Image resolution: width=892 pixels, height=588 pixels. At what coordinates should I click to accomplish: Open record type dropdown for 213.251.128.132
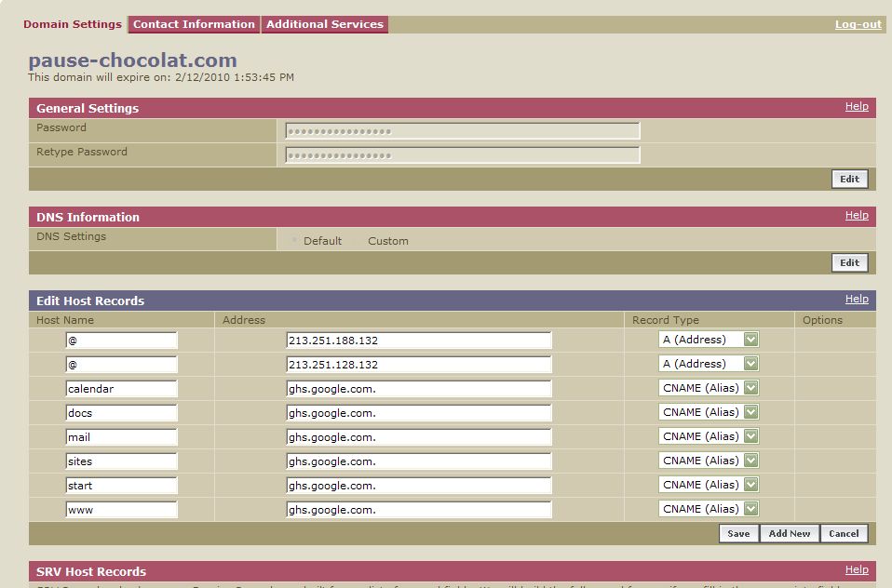click(709, 364)
